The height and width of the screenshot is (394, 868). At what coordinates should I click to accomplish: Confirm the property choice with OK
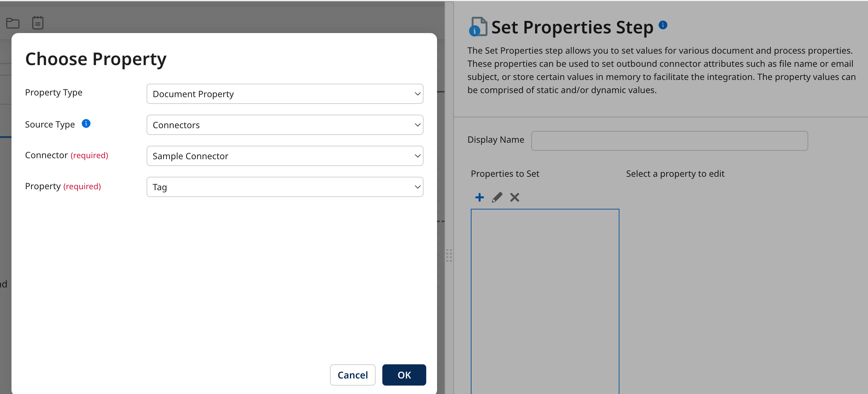click(404, 375)
